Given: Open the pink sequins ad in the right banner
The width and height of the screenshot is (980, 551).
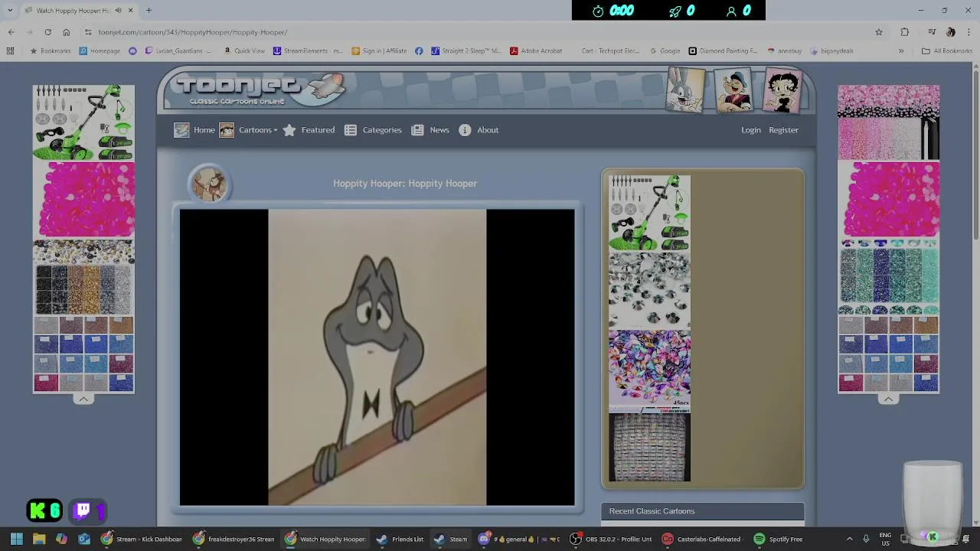Looking at the screenshot, I should coord(888,199).
